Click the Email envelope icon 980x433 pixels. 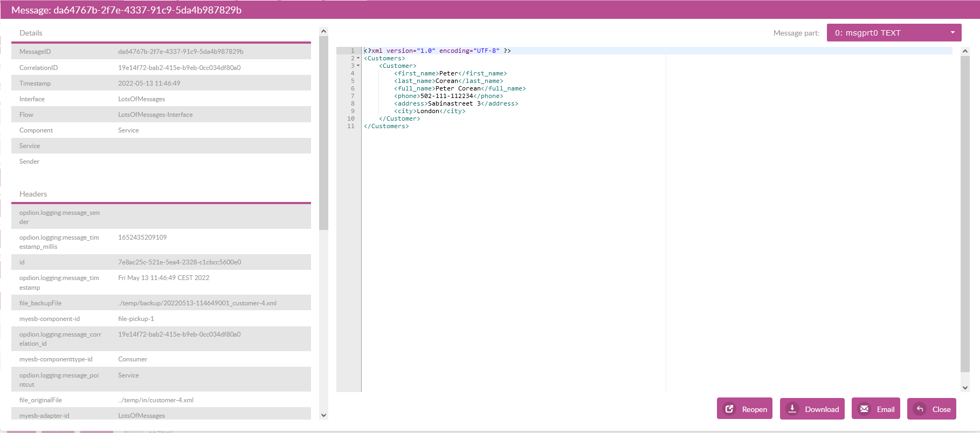tap(864, 409)
